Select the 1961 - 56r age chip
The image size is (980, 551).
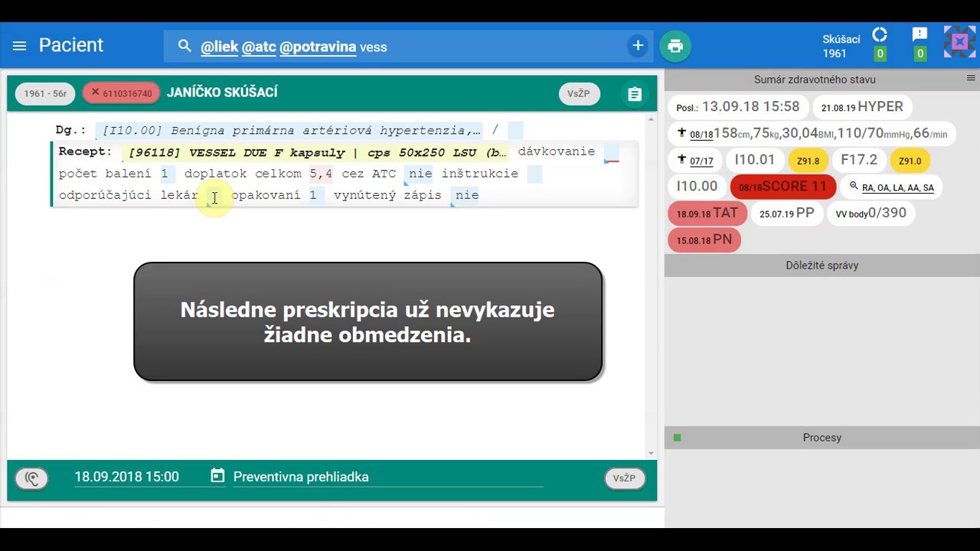point(45,93)
